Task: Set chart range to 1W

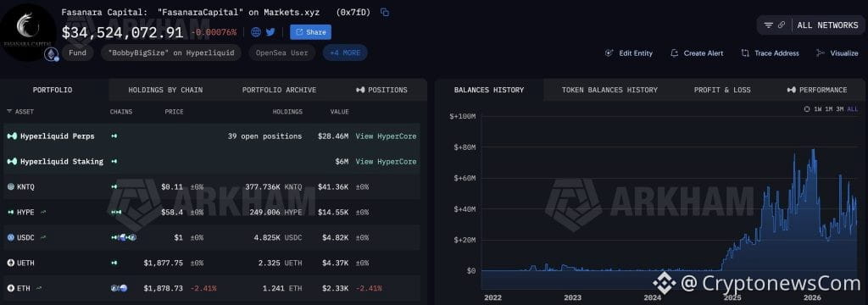Action: click(818, 109)
